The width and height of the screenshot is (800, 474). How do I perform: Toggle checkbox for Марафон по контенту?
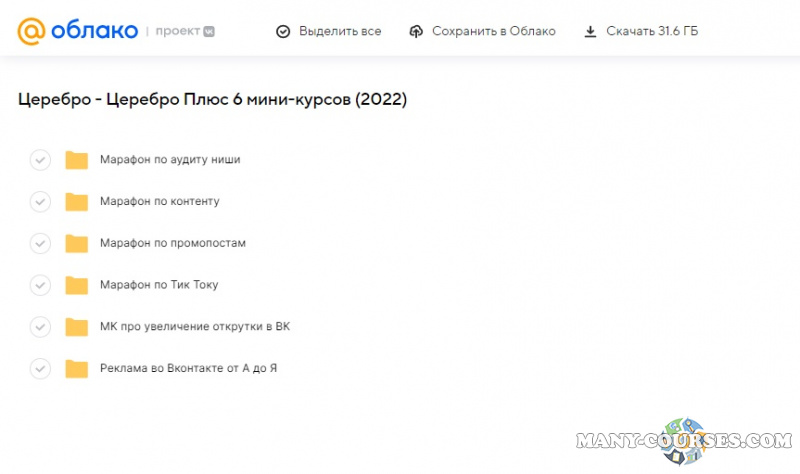[x=40, y=202]
